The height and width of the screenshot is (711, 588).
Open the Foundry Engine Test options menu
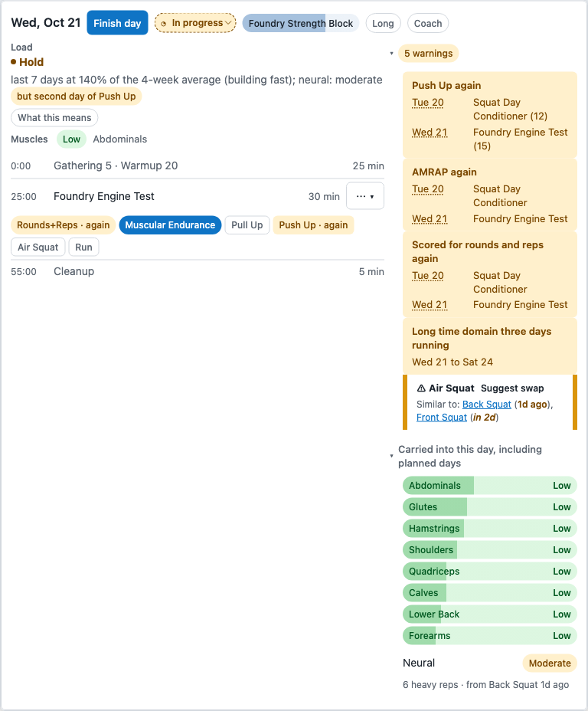(x=364, y=196)
